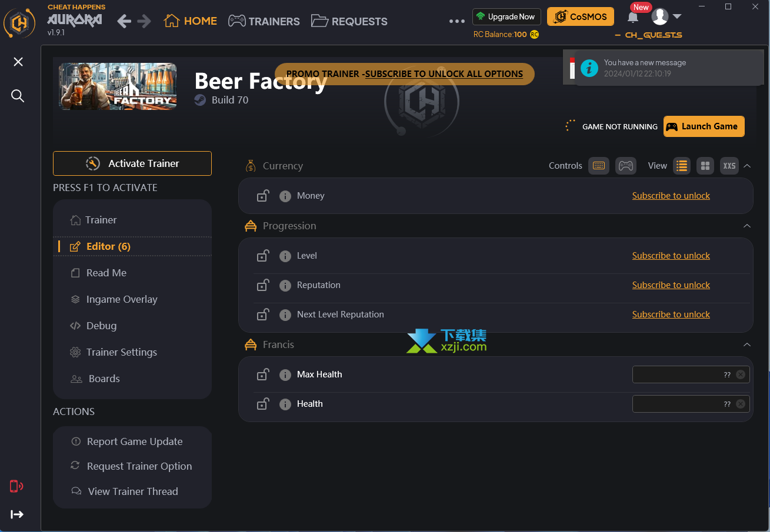
Task: Click Subscribe to unlock for Next Level Reputation
Action: click(x=671, y=314)
